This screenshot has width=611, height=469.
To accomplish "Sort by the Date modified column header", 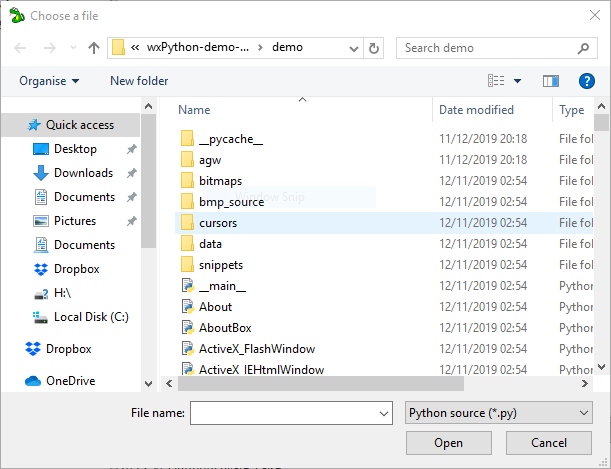I will point(476,110).
